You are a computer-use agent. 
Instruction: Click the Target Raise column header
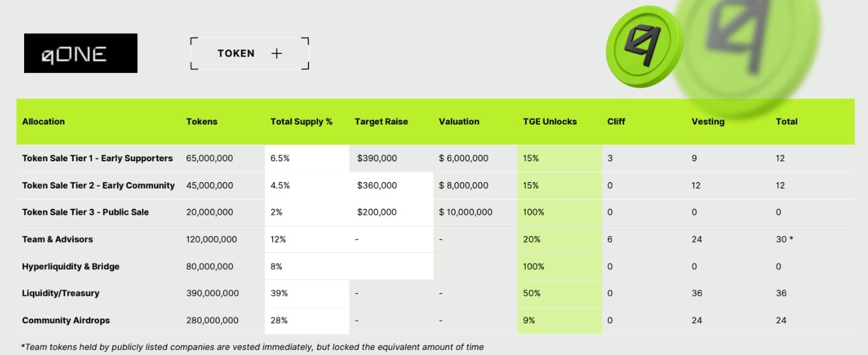[381, 121]
